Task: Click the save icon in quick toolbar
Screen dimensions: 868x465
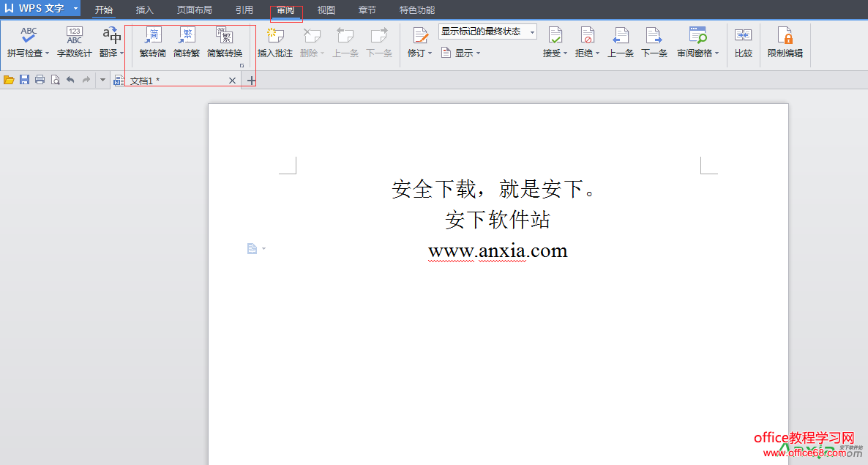Action: tap(24, 80)
